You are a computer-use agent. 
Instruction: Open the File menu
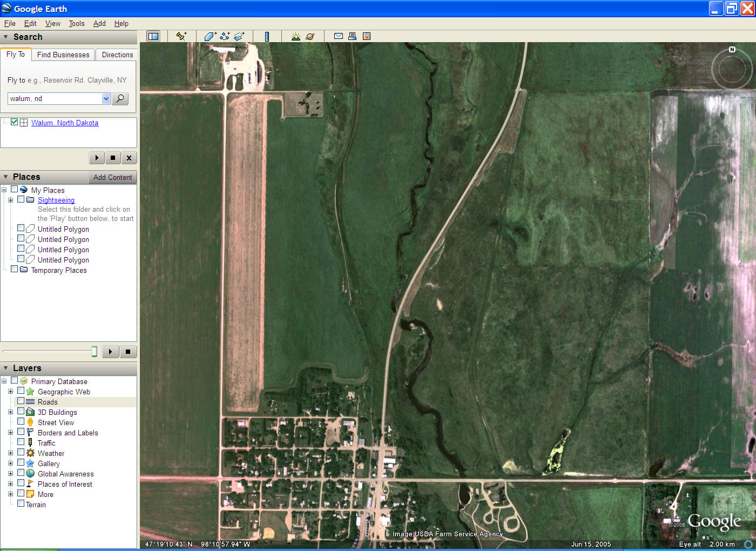[10, 24]
